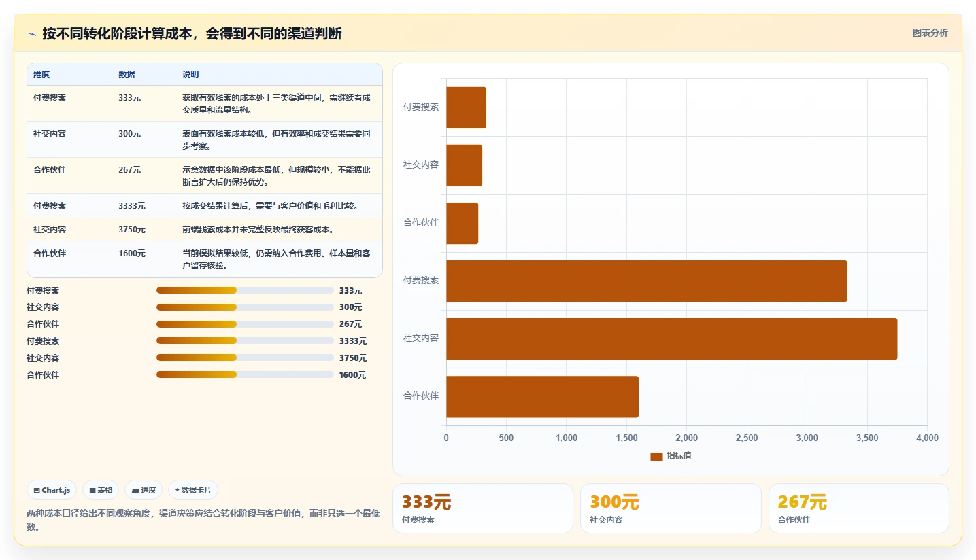Click the 3750元 cell in the table
Image resolution: width=976 pixels, height=560 pixels.
(132, 229)
